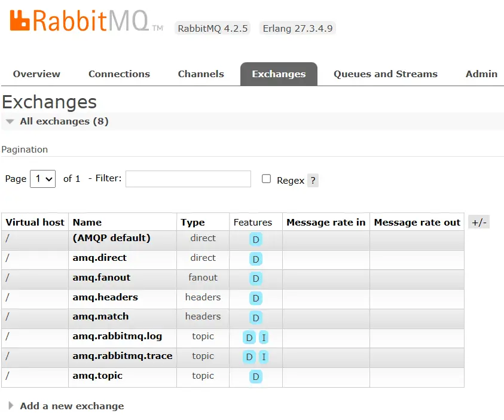Collapse the All exchanges section
Screen dimensions: 504x420
pos(10,121)
